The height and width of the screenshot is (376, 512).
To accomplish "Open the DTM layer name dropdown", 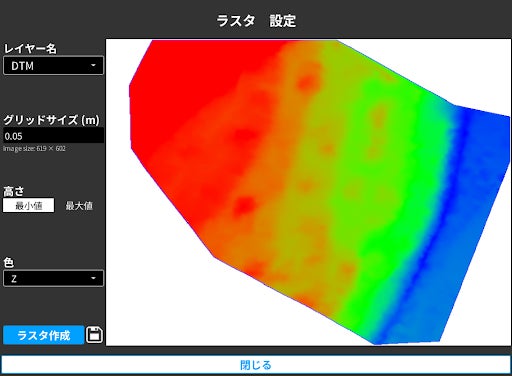I will coord(53,65).
